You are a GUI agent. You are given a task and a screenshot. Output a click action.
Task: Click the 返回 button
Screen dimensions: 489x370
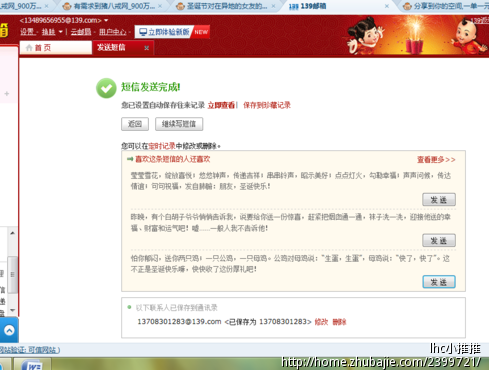click(x=135, y=124)
